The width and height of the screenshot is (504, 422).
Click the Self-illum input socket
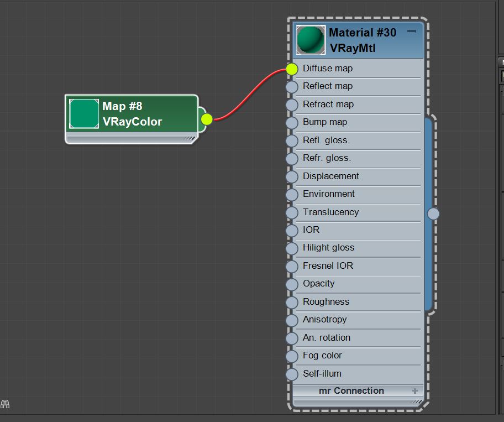(292, 374)
